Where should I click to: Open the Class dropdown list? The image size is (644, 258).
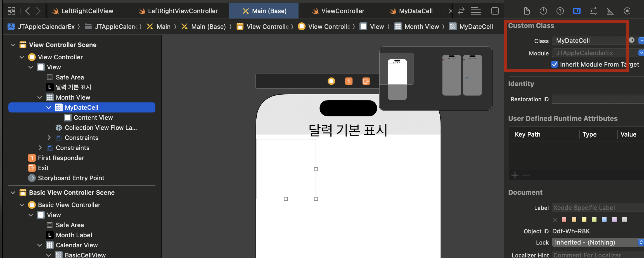click(x=641, y=41)
